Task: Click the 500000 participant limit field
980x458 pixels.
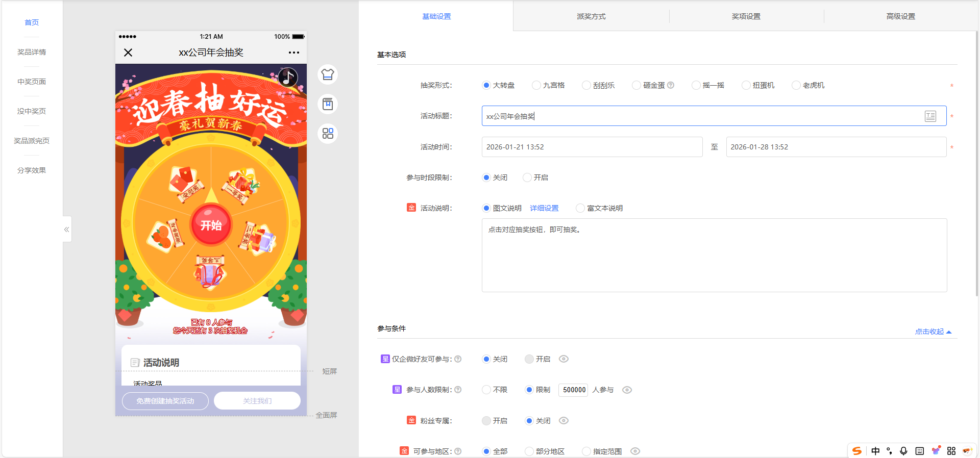Action: (x=574, y=390)
